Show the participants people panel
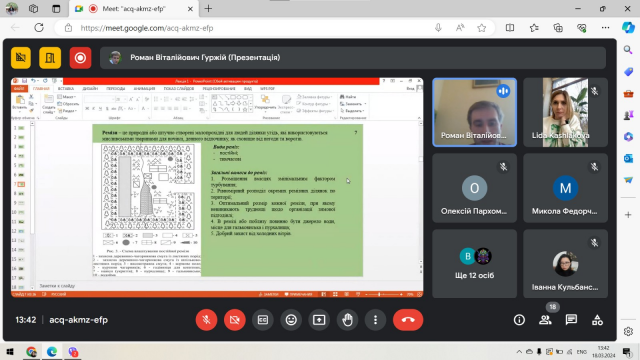Image resolution: width=640 pixels, height=360 pixels. [x=545, y=320]
